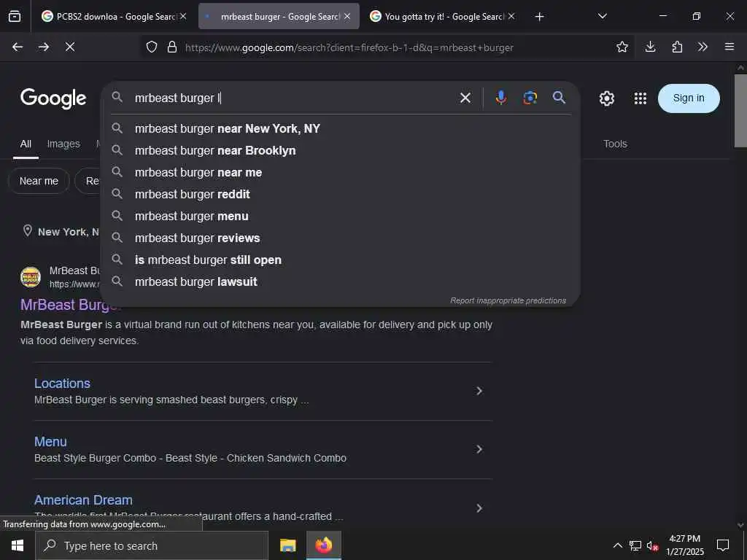The width and height of the screenshot is (747, 560).
Task: Select the All results tab
Action: pos(26,144)
